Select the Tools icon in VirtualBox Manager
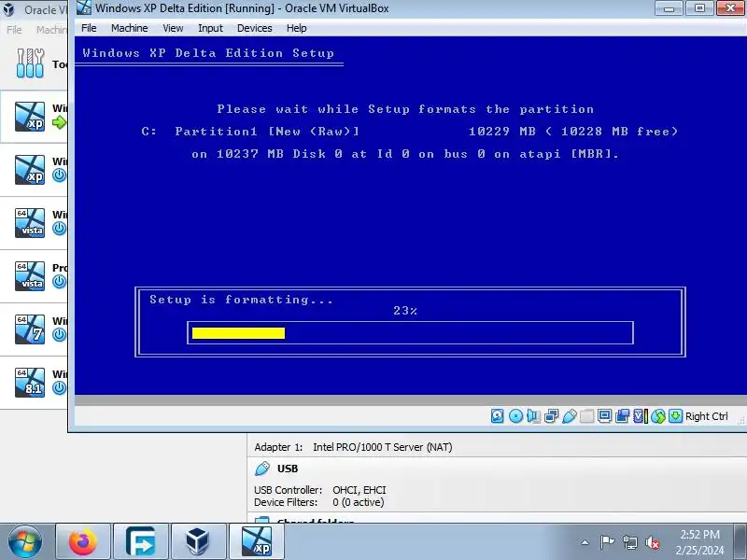The width and height of the screenshot is (747, 560). pyautogui.click(x=30, y=63)
